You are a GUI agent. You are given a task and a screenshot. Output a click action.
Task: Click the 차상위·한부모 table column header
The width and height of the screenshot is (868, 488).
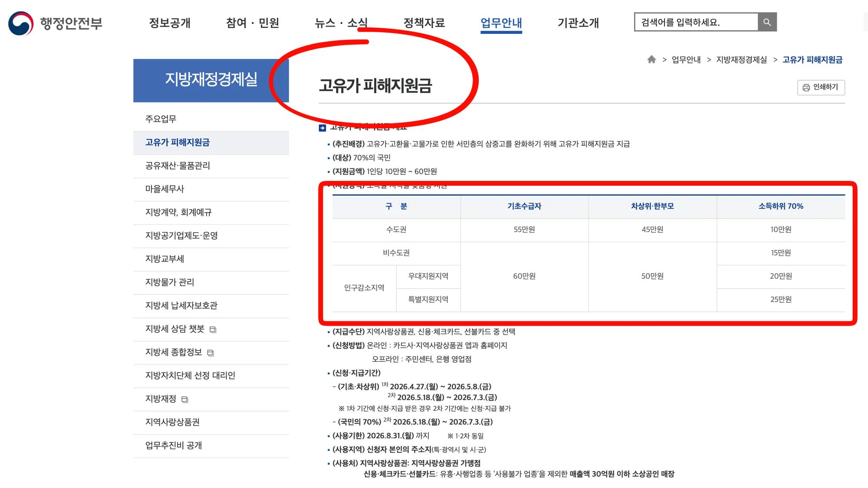652,206
